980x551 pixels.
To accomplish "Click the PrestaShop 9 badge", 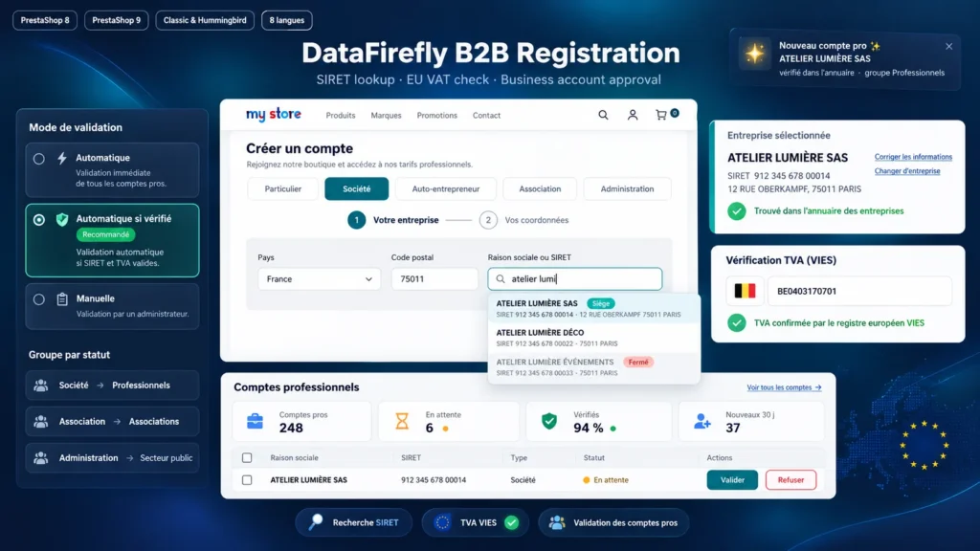I will point(116,20).
